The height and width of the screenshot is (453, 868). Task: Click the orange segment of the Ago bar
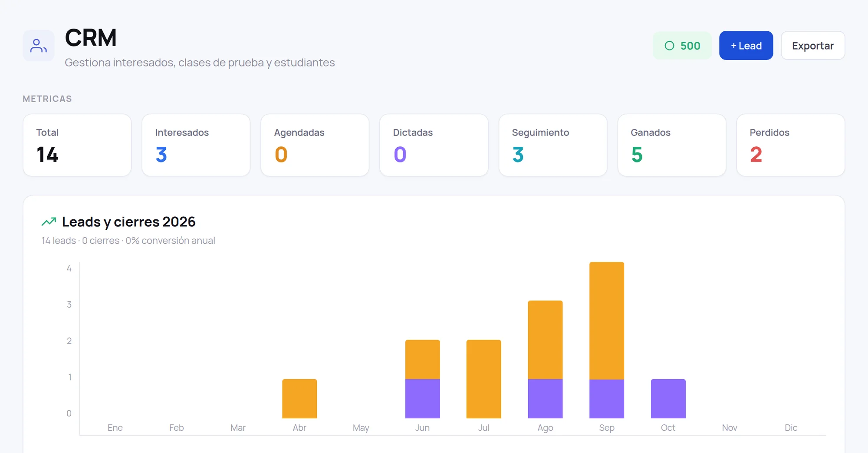tap(545, 340)
